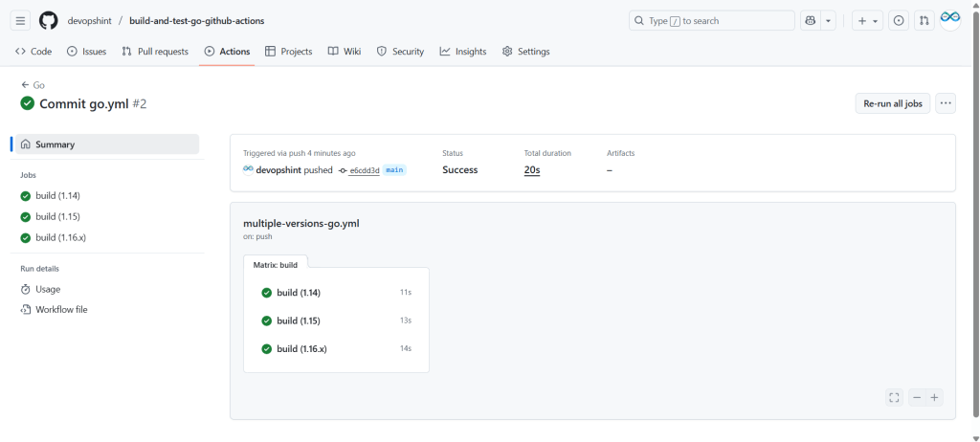Viewport: 980px width, 442px height.
Task: Click the main branch label
Action: click(x=394, y=170)
